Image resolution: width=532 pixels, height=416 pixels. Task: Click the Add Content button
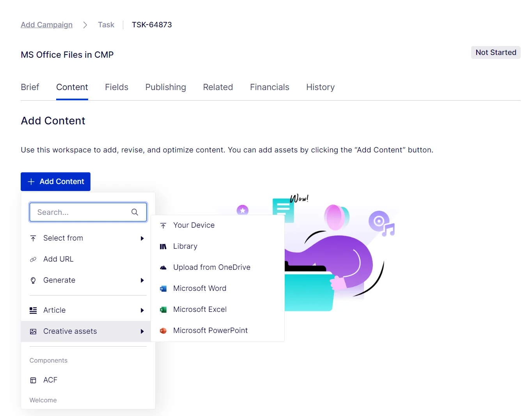[x=55, y=181]
